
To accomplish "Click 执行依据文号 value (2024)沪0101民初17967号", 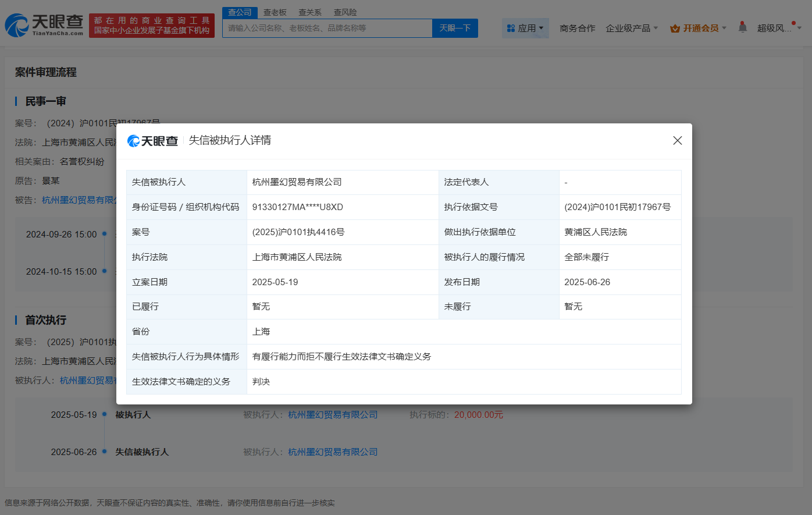I will pos(617,207).
